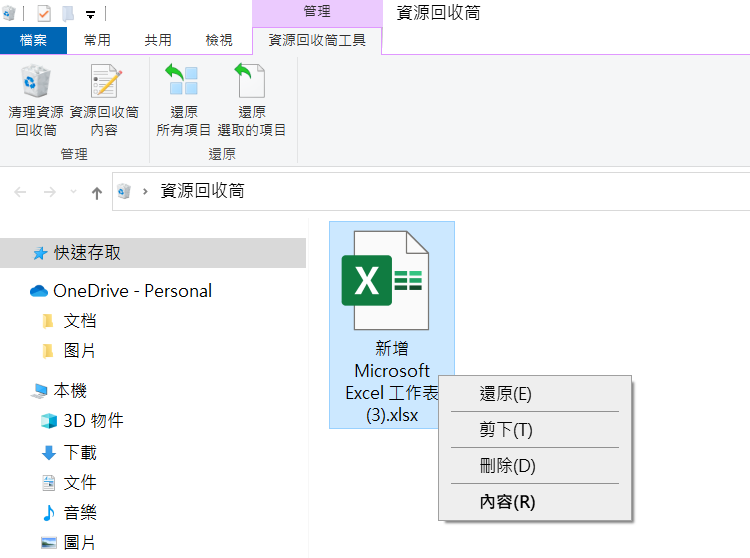This screenshot has height=558, width=750.
Task: Expand the address bar path chevron
Action: point(145,192)
